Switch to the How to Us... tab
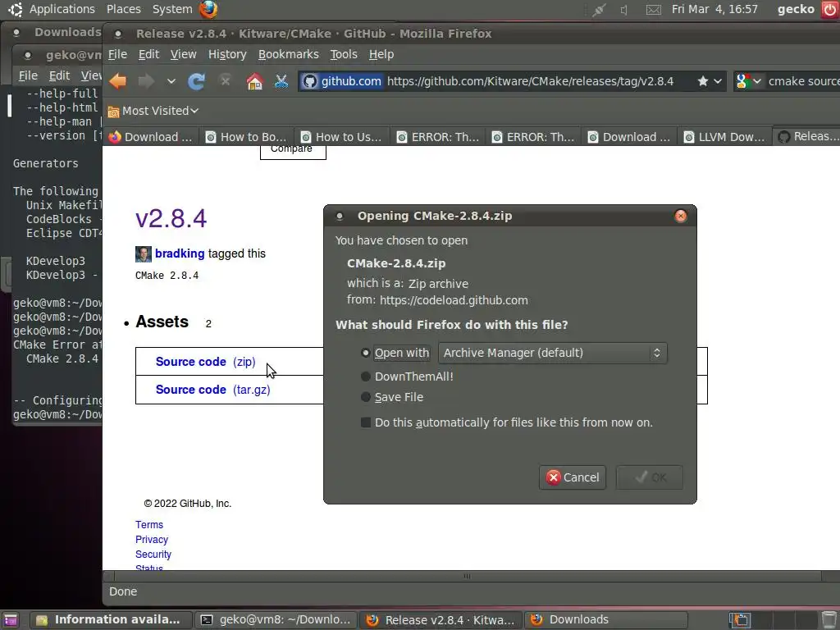Screen dimensions: 840x630 pyautogui.click(x=342, y=137)
